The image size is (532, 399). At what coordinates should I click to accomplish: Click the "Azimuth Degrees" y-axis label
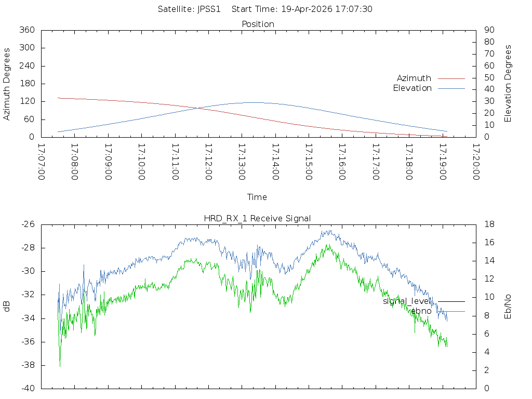tap(7, 84)
